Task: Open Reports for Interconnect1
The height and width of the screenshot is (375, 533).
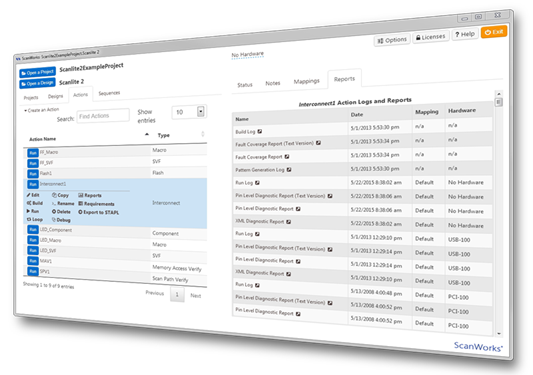Action: [90, 195]
